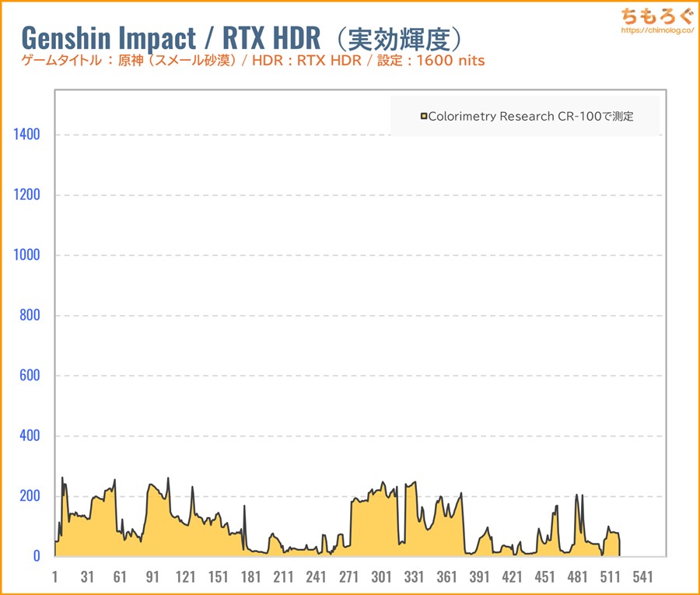Click the x-axis label 121
The image size is (700, 595).
click(x=185, y=576)
